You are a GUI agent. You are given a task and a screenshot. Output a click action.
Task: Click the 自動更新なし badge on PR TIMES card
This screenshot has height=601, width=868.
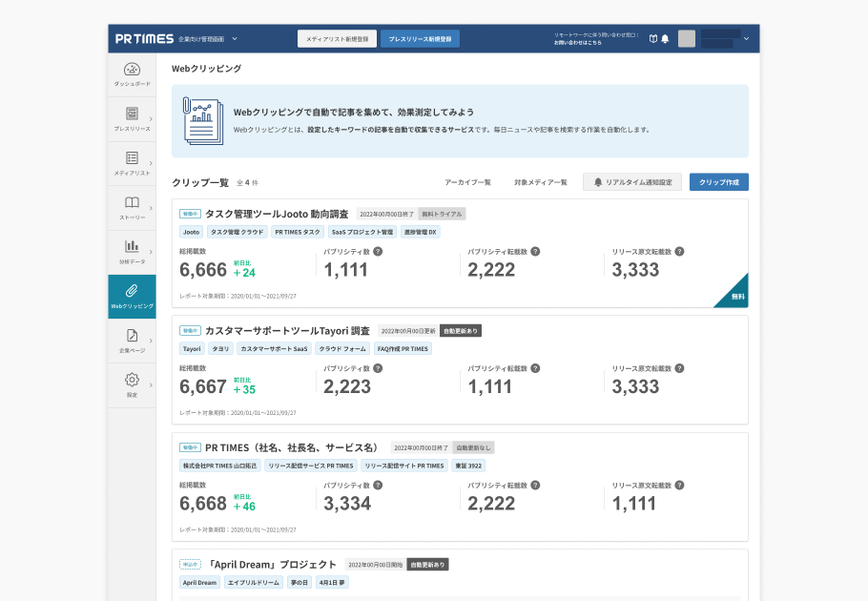[x=473, y=447]
